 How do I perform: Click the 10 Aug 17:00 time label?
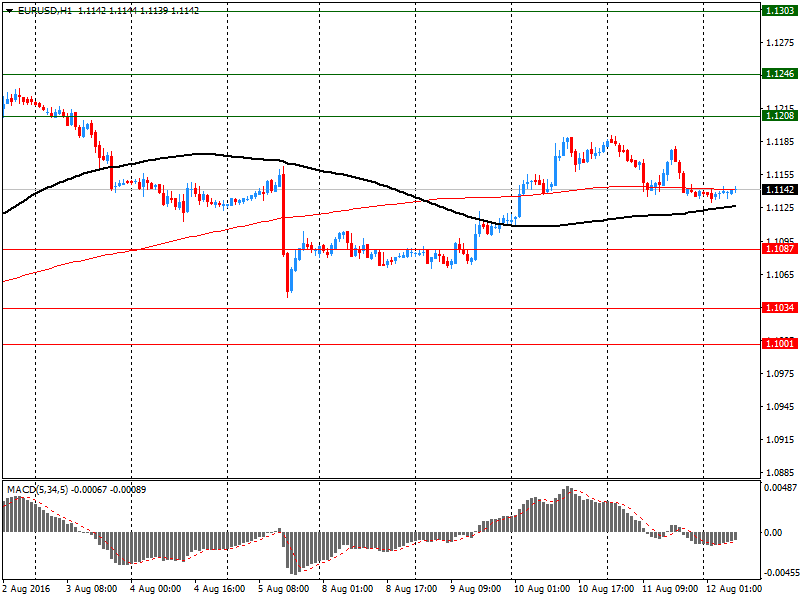coord(606,589)
